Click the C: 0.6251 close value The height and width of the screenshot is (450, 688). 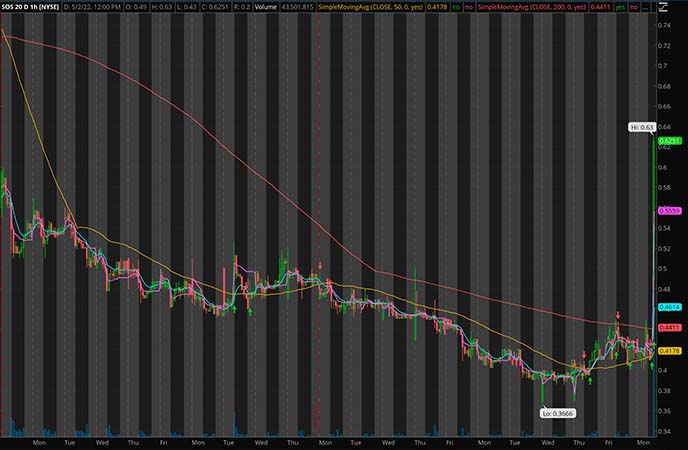point(215,7)
